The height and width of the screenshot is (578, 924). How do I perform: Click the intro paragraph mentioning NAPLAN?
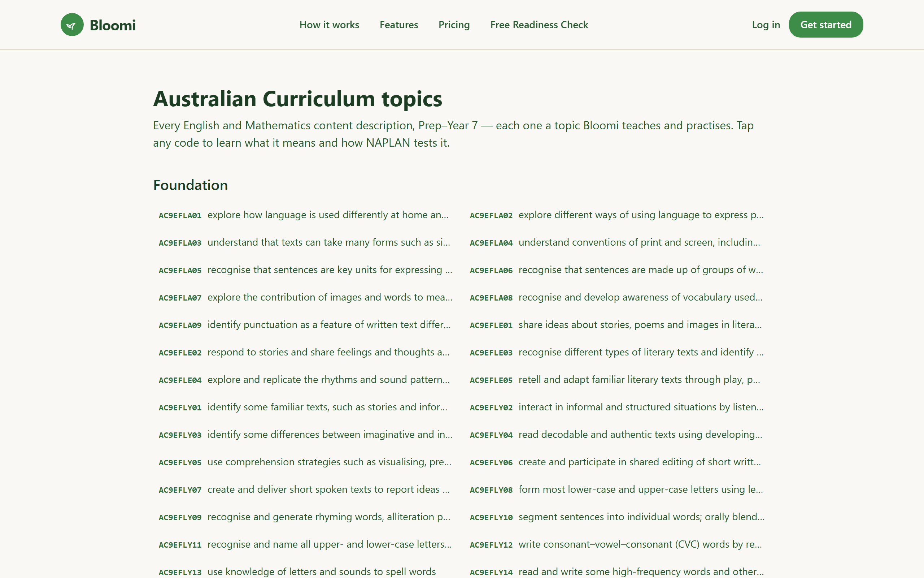pos(453,134)
